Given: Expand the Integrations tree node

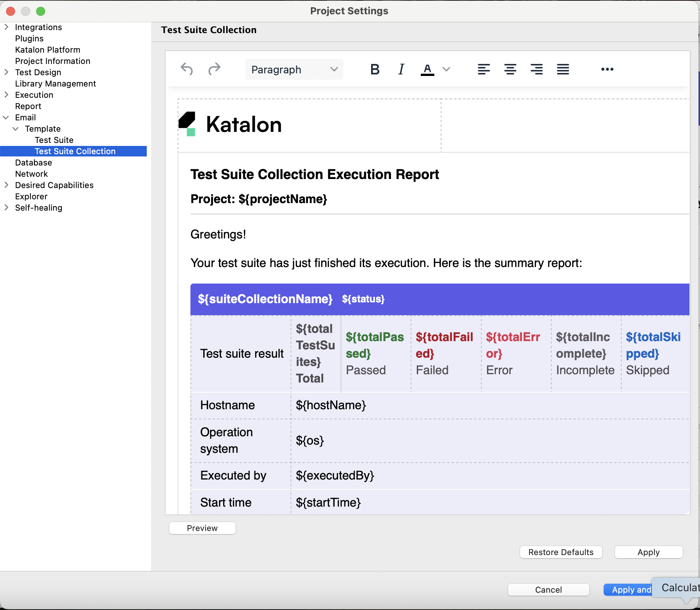Looking at the screenshot, I should pyautogui.click(x=6, y=27).
